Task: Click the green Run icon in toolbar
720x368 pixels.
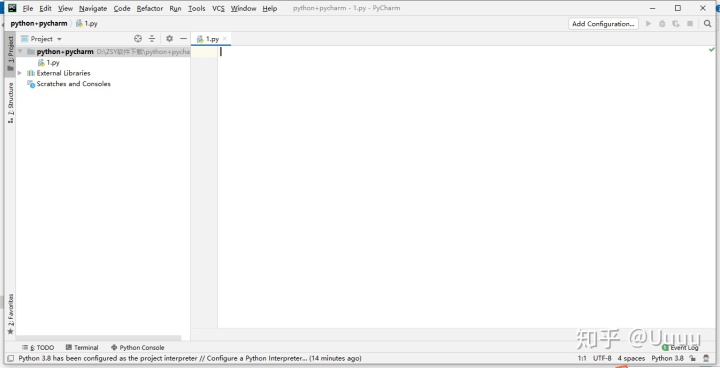Action: pos(648,23)
